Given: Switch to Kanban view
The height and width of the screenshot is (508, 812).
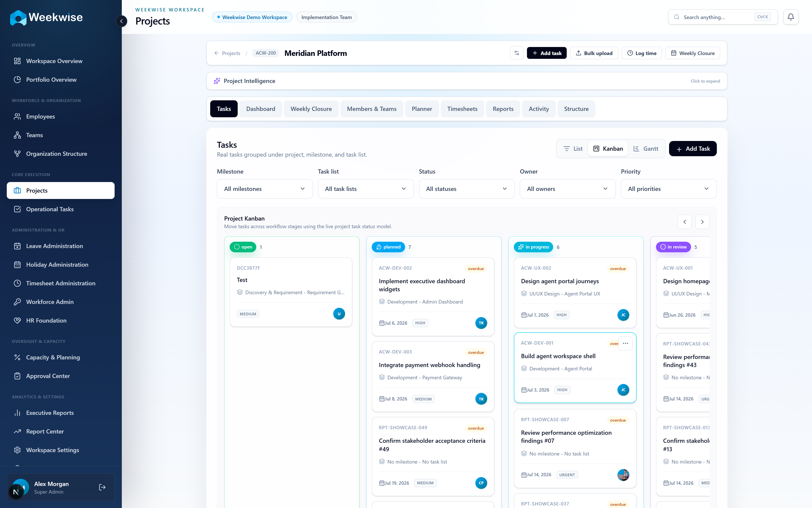Looking at the screenshot, I should pos(608,149).
